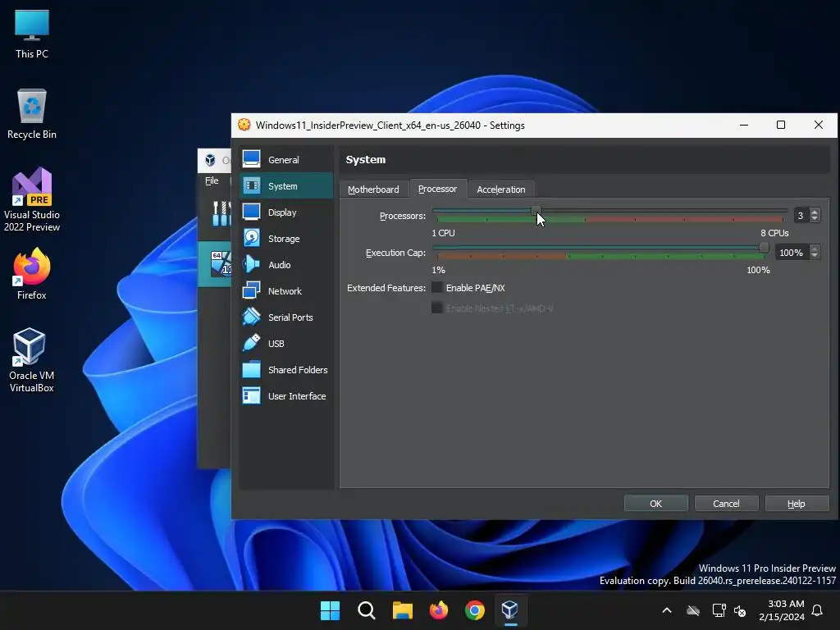
Task: Enable the PAE/NX checkbox
Action: 437,288
